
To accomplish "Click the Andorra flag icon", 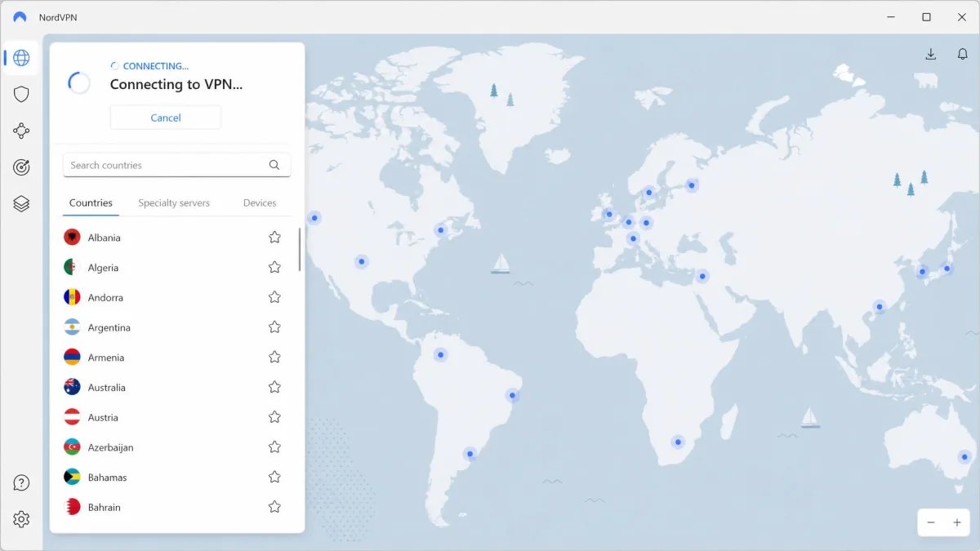I will coord(72,297).
